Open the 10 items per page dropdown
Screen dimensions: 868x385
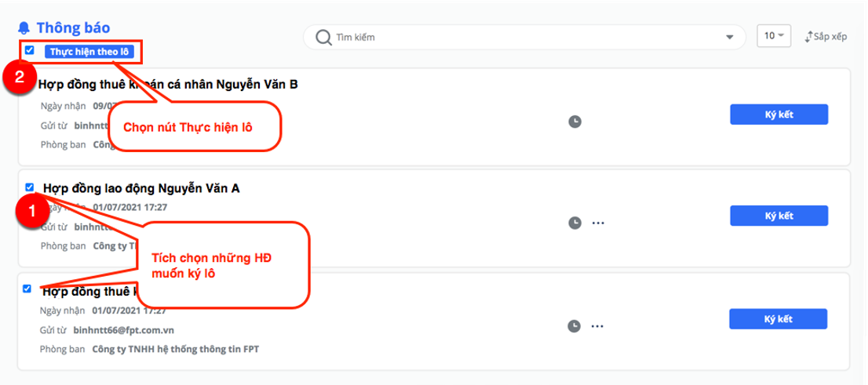774,36
